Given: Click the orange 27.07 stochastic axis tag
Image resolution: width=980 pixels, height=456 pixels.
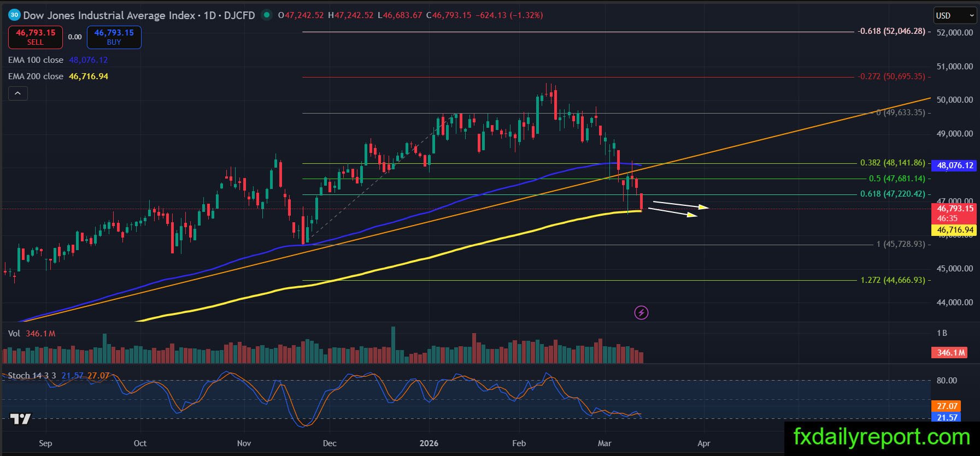Looking at the screenshot, I should [x=947, y=406].
